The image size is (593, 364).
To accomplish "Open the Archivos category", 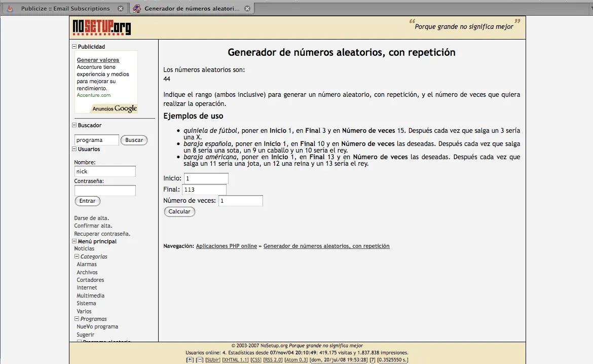I will click(87, 272).
